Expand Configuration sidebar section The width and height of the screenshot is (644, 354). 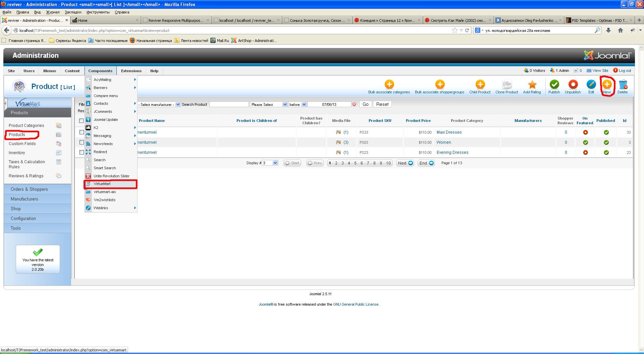(38, 219)
